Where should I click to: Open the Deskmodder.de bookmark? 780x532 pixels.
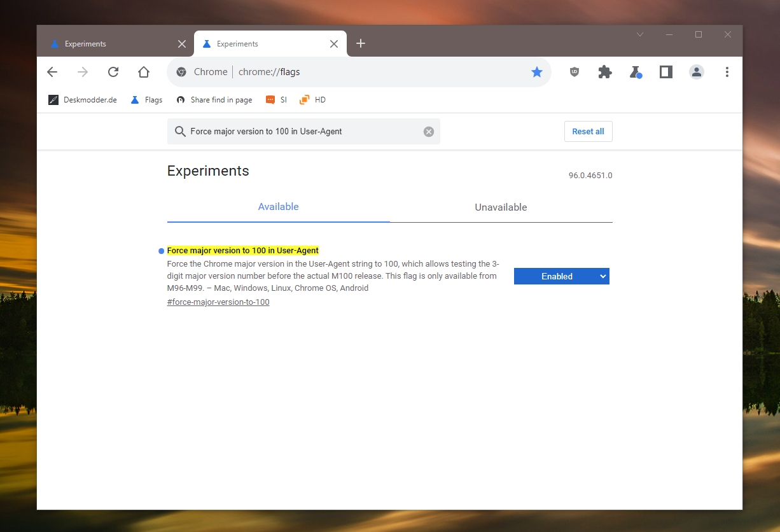(x=83, y=100)
